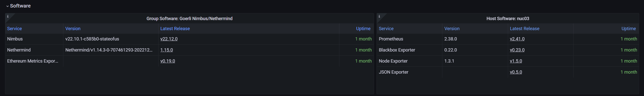Open JSON Exporter v0.5.0 release link

coord(516,72)
